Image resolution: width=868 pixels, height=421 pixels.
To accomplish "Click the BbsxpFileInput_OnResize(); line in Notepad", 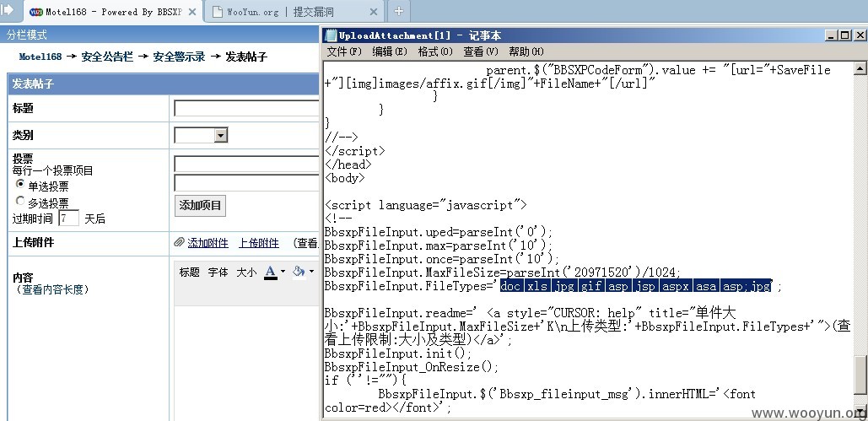I will point(412,367).
